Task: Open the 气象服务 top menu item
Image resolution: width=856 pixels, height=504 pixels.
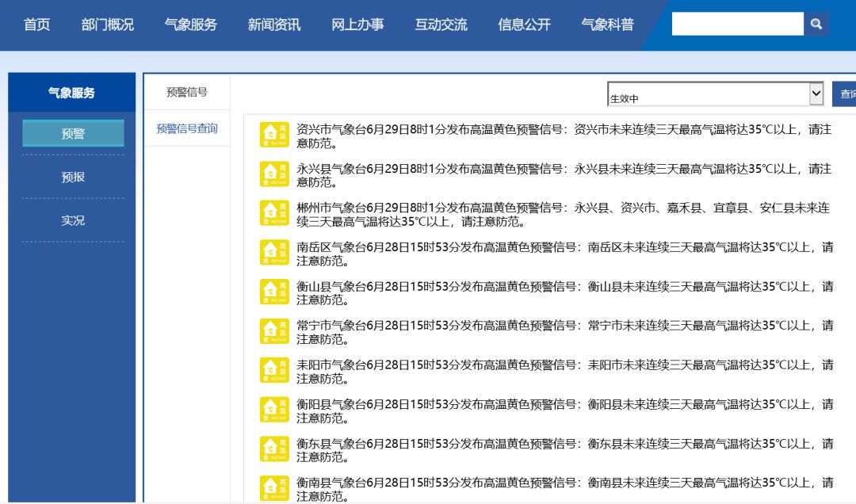Action: tap(191, 25)
